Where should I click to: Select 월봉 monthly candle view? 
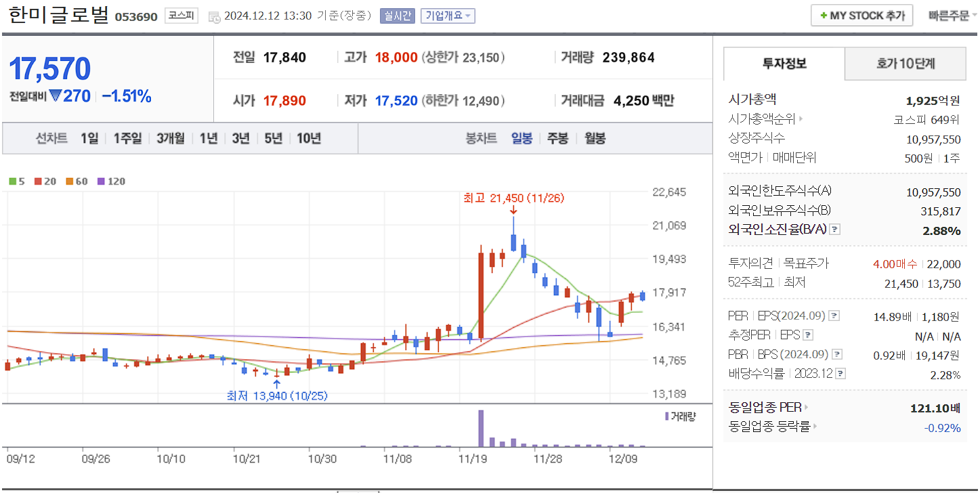click(594, 139)
